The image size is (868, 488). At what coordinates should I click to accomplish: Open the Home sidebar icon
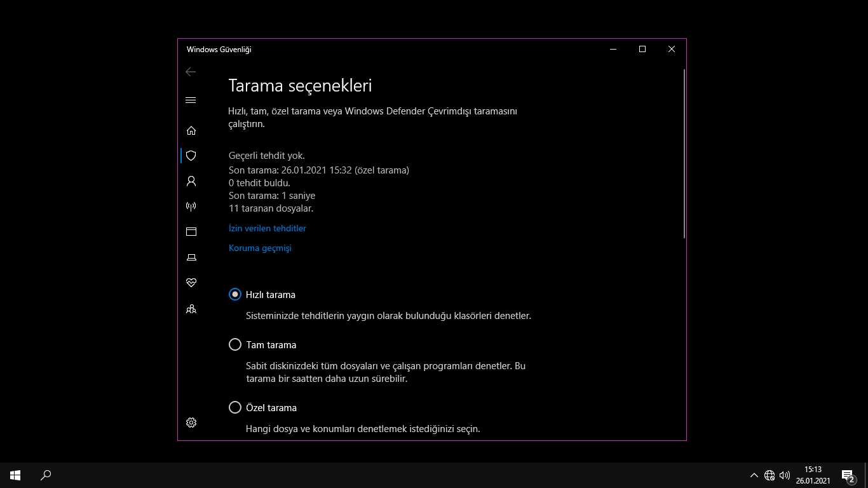191,130
